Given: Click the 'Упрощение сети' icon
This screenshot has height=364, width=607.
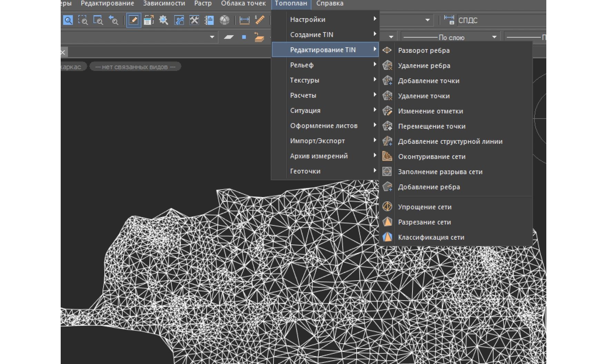Looking at the screenshot, I should (387, 206).
